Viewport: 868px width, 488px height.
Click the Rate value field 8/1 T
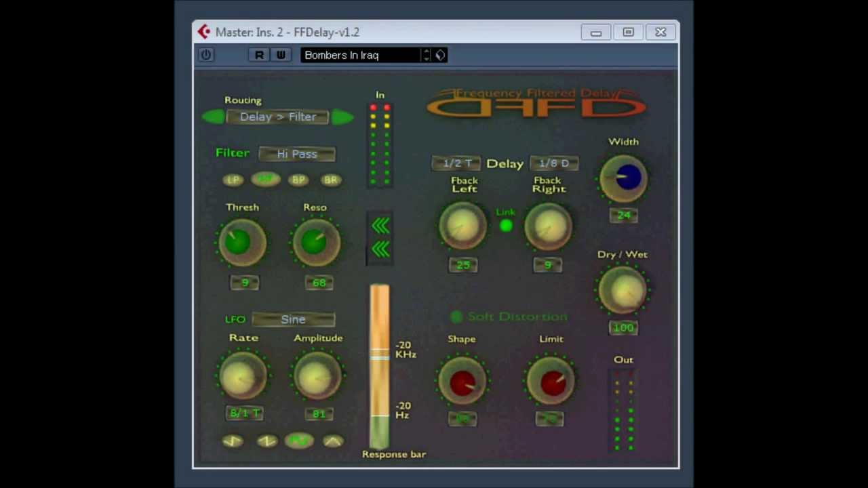pyautogui.click(x=245, y=413)
